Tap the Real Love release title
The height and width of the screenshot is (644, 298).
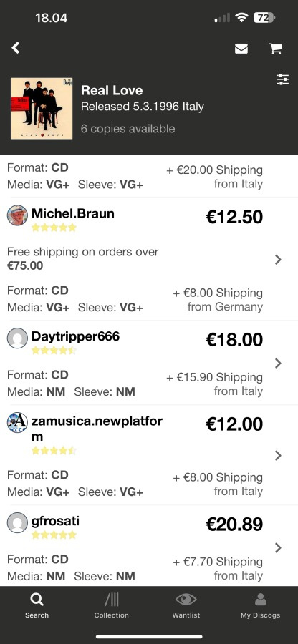112,90
